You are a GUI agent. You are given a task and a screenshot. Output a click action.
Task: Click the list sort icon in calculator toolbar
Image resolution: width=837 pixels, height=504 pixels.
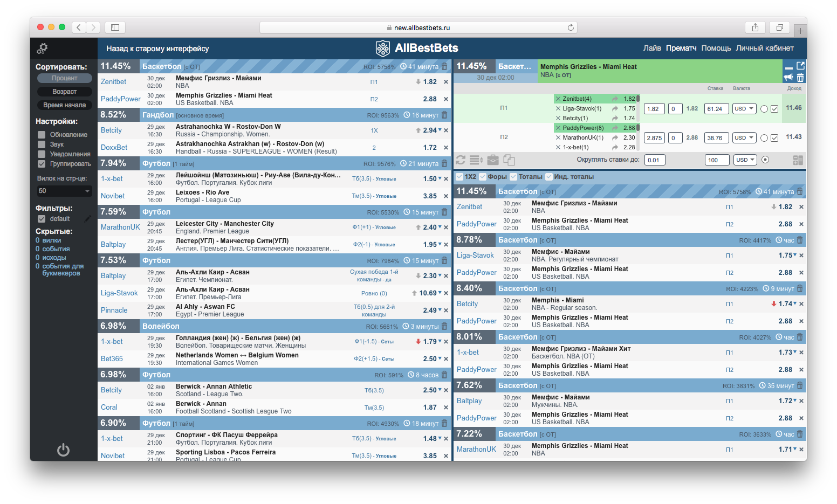tap(476, 160)
